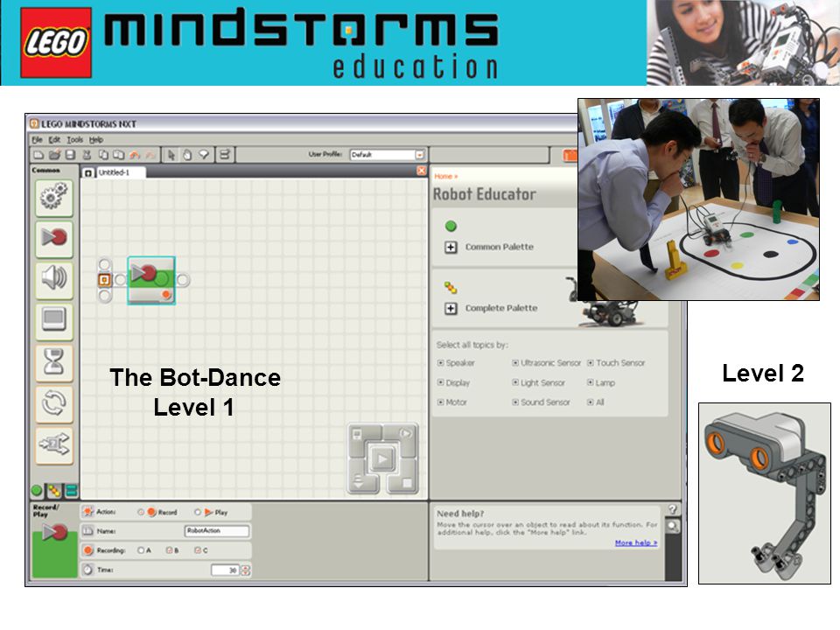Check the Sound Sensor topic checkbox
This screenshot has width=840, height=630.
515,402
